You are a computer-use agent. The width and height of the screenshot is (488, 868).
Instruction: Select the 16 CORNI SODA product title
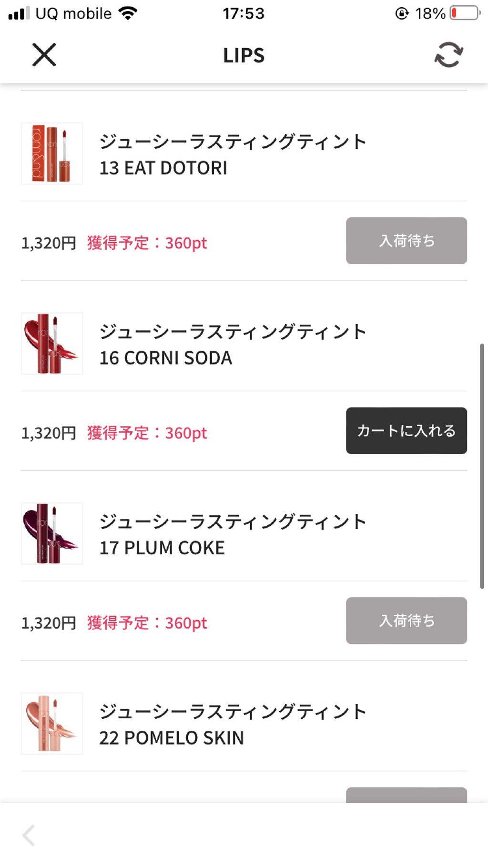pyautogui.click(x=233, y=344)
